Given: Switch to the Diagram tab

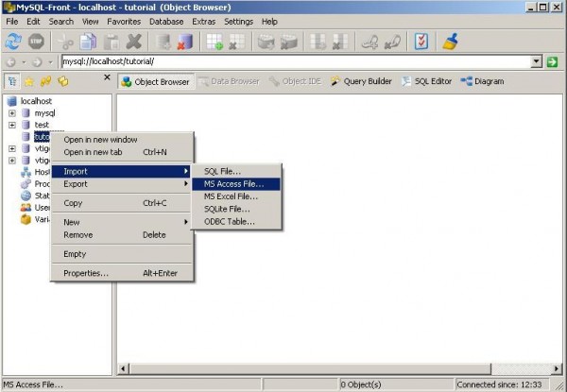Looking at the screenshot, I should (x=482, y=81).
